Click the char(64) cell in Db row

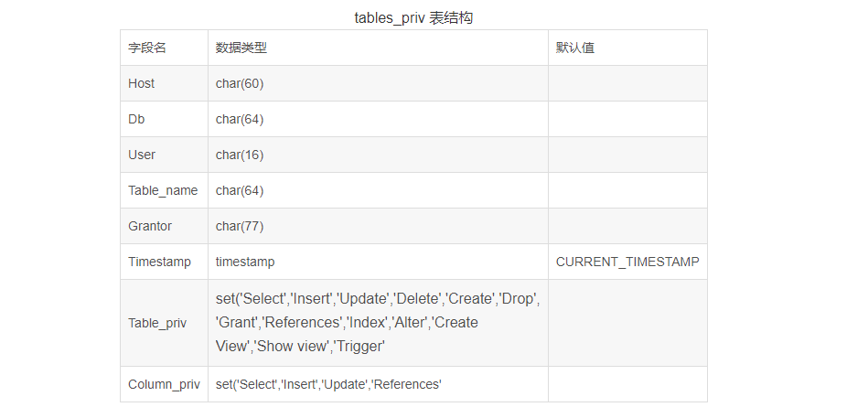[x=240, y=119]
